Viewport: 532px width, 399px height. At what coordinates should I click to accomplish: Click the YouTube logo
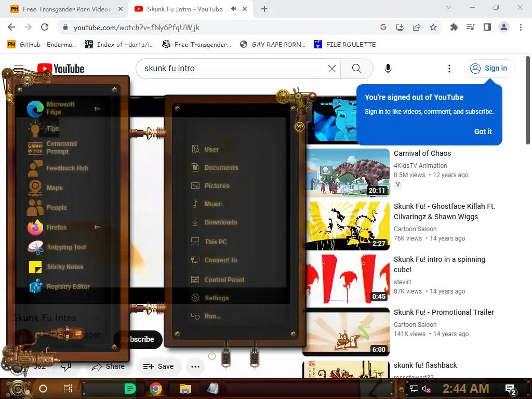[x=61, y=69]
